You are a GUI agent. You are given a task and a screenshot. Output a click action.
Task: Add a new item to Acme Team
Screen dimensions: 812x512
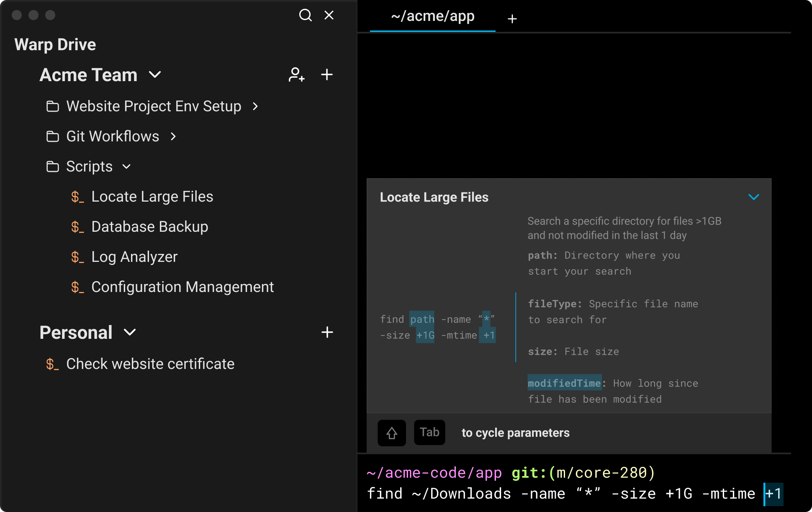tap(327, 74)
